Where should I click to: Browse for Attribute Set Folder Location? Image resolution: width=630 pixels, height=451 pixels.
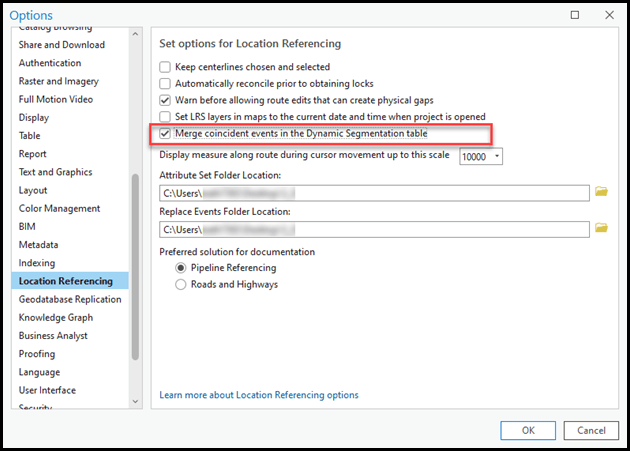point(601,191)
